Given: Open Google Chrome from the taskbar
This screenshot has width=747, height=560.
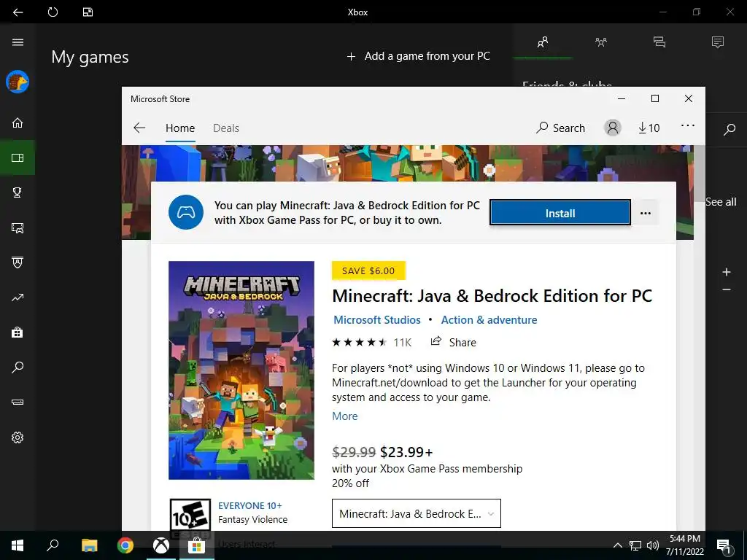Looking at the screenshot, I should click(125, 545).
